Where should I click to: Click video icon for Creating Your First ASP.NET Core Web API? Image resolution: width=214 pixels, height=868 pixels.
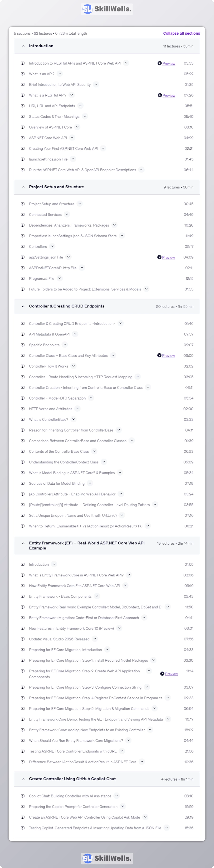(x=23, y=149)
